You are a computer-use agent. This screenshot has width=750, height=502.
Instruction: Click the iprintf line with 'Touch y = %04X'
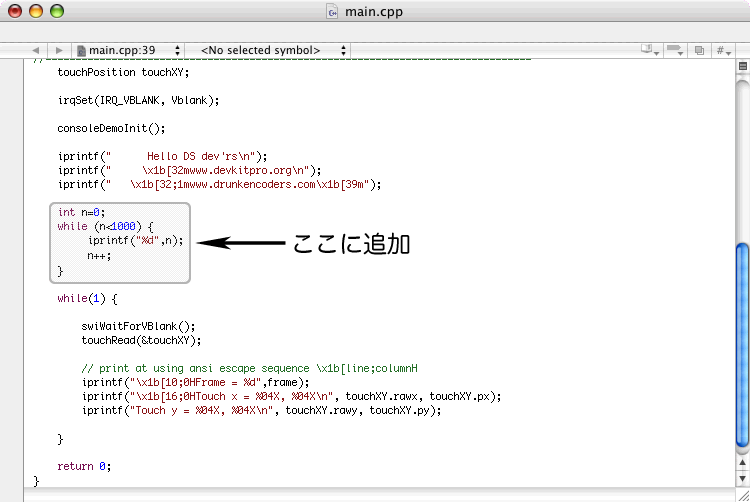click(x=261, y=411)
